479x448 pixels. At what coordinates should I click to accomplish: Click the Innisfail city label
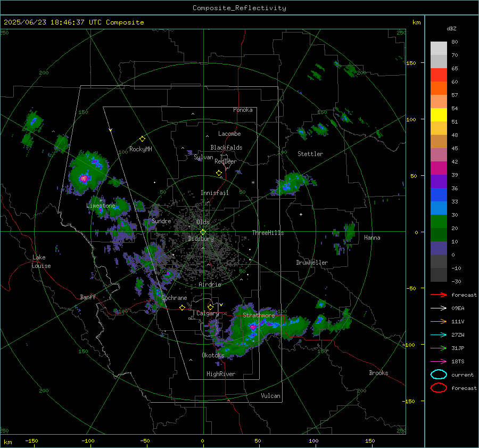(214, 193)
